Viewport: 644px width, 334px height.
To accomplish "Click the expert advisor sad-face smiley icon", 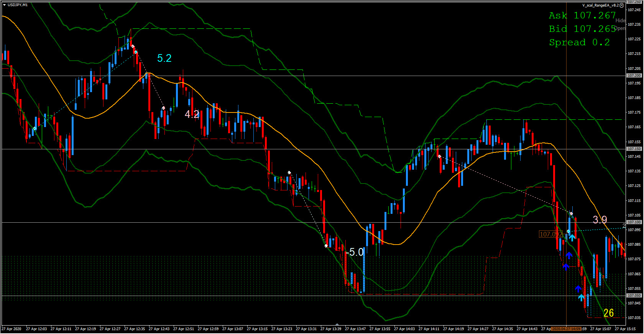I will click(622, 5).
